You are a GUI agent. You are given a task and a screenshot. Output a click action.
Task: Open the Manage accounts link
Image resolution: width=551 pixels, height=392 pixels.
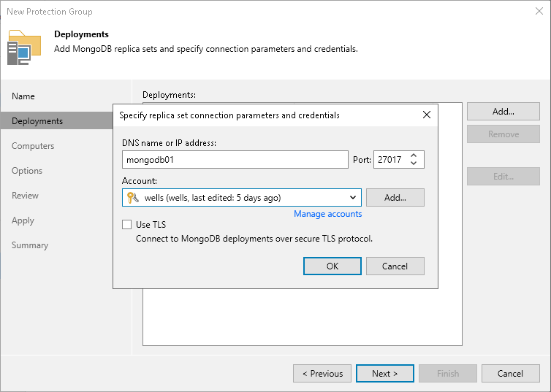coord(328,214)
